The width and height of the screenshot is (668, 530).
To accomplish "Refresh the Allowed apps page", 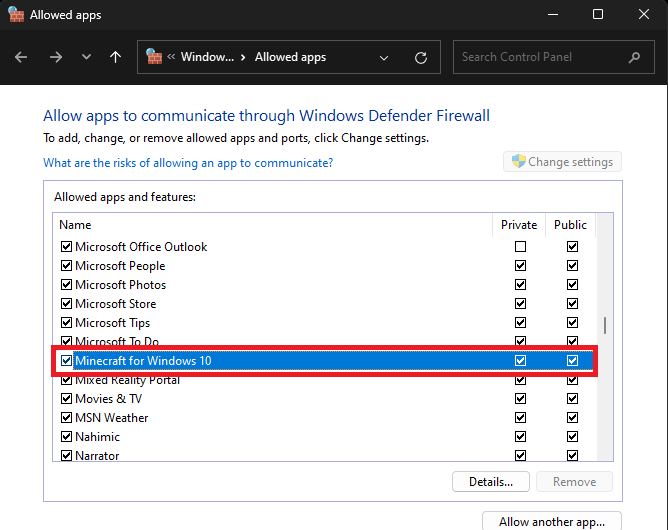I will pos(421,57).
